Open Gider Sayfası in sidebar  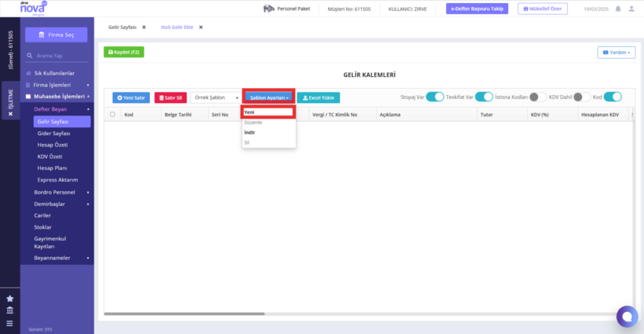pyautogui.click(x=54, y=133)
